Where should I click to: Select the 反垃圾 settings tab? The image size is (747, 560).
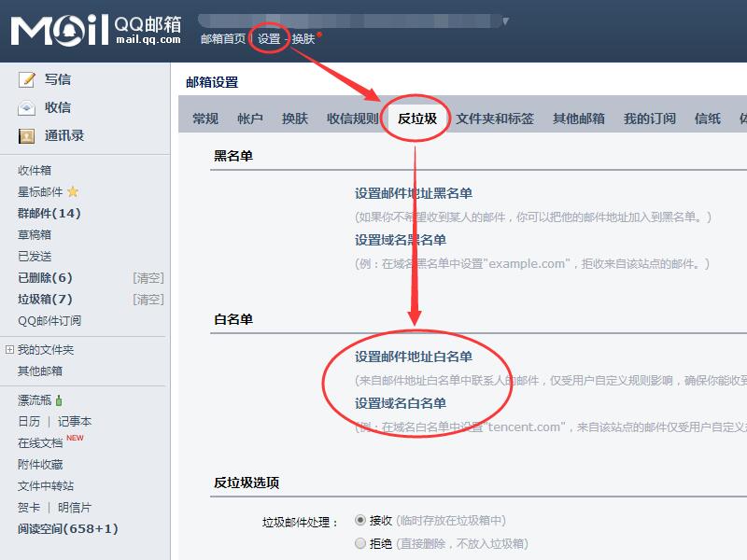pyautogui.click(x=417, y=119)
